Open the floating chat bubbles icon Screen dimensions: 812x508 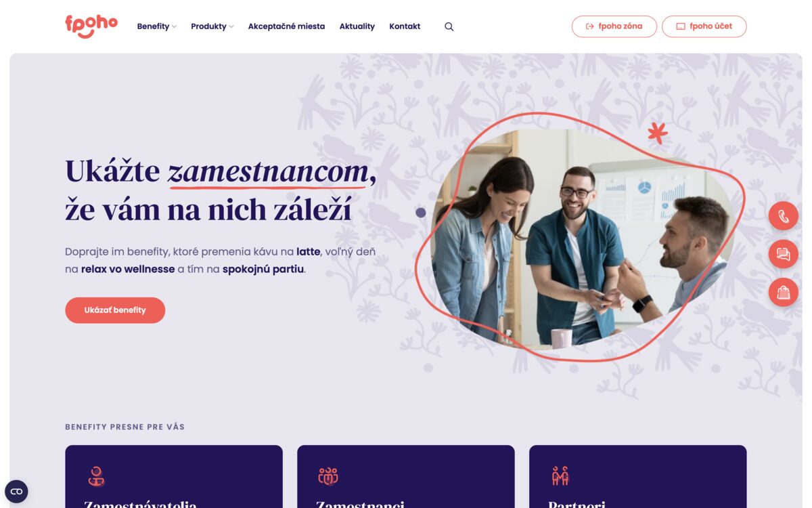coord(784,254)
